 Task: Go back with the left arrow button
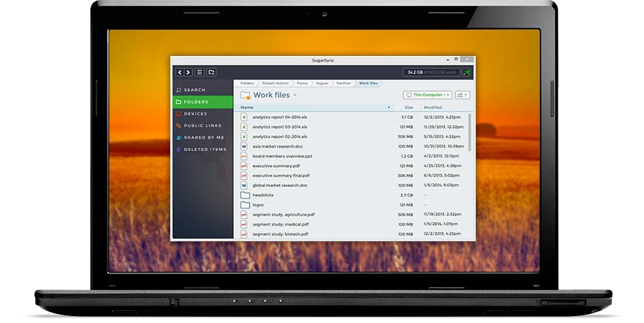pyautogui.click(x=179, y=72)
